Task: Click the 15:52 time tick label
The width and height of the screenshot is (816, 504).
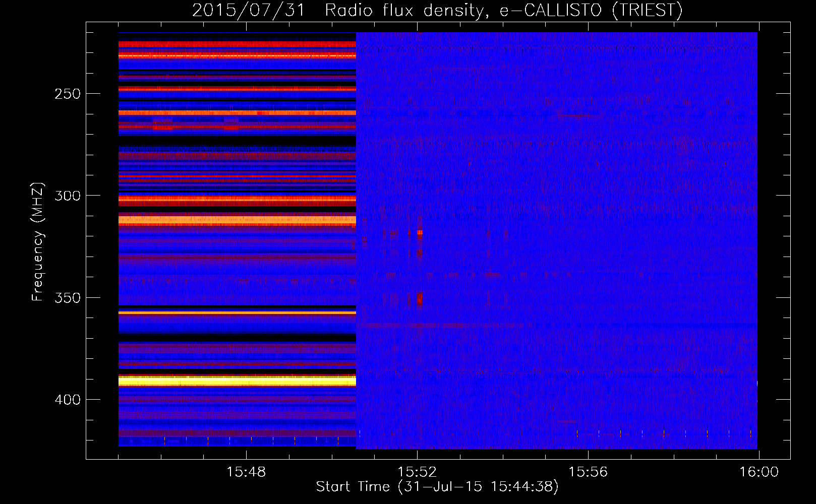Action: [417, 472]
